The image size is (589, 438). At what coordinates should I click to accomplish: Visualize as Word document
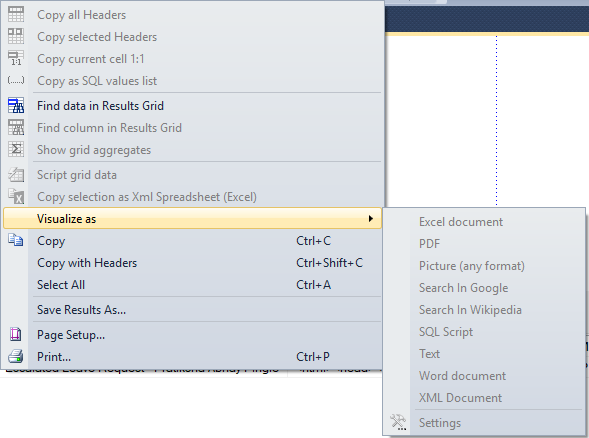click(484, 376)
